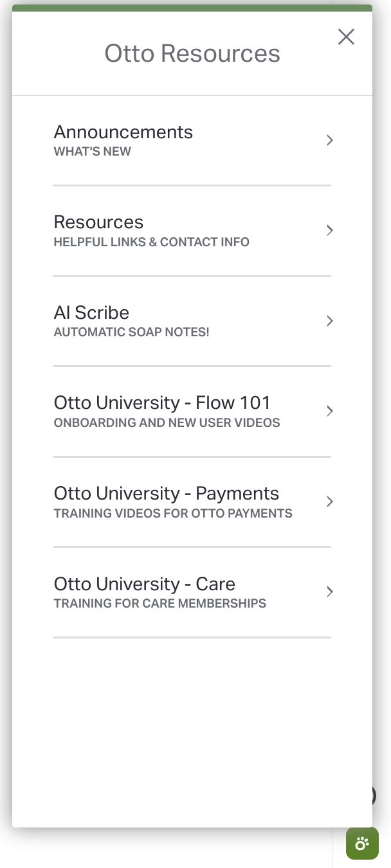Open the AI Scribe chevron arrow
The height and width of the screenshot is (868, 391).
pyautogui.click(x=329, y=321)
